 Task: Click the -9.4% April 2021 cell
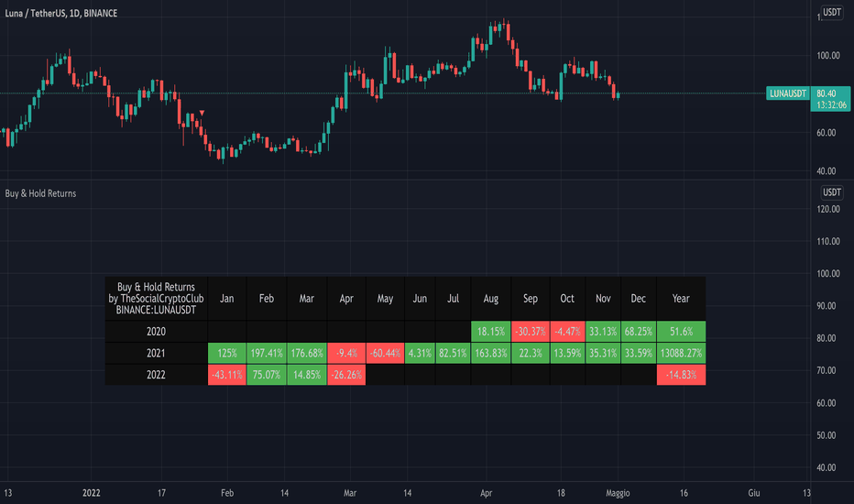(x=346, y=353)
